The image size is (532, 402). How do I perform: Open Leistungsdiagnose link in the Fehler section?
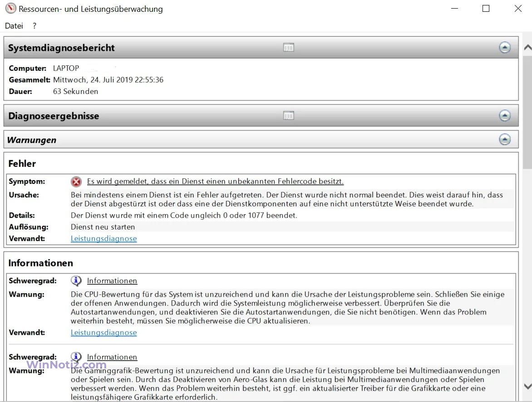(x=104, y=239)
